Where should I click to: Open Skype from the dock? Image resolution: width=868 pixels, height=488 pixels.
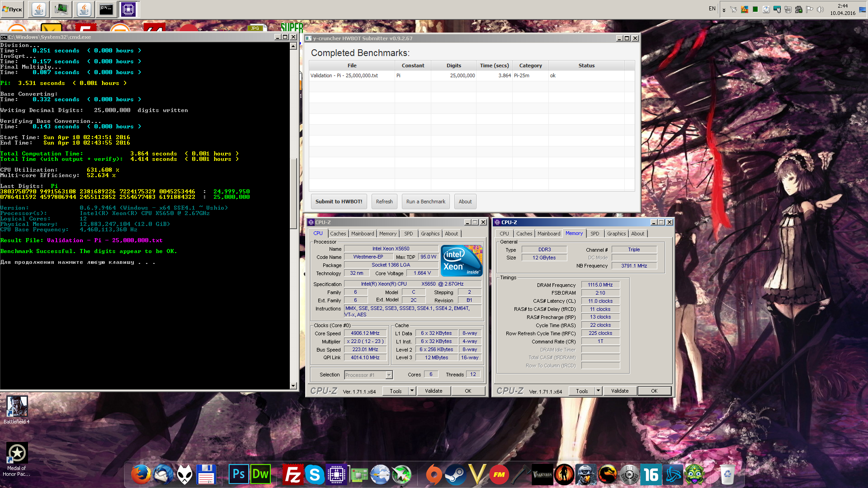[x=314, y=474]
